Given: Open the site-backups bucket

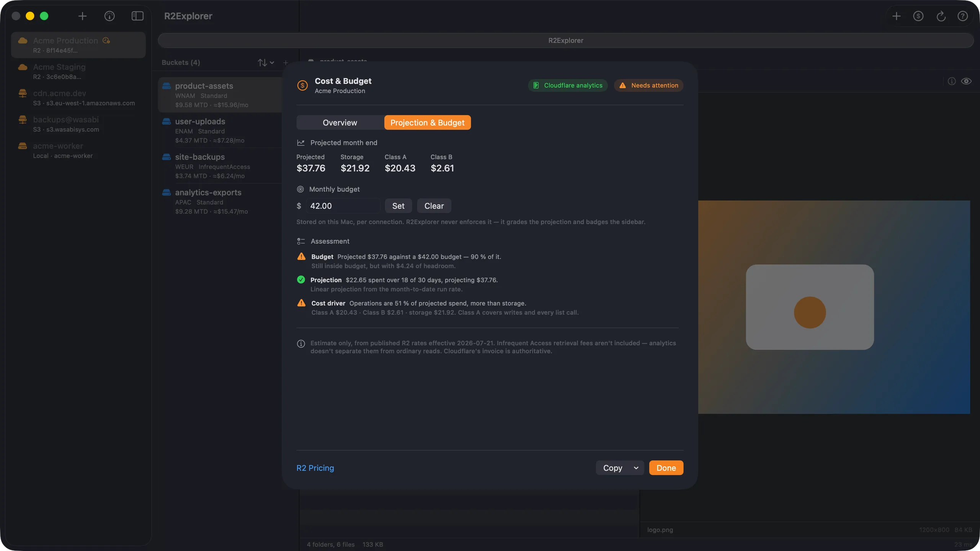Looking at the screenshot, I should click(220, 166).
